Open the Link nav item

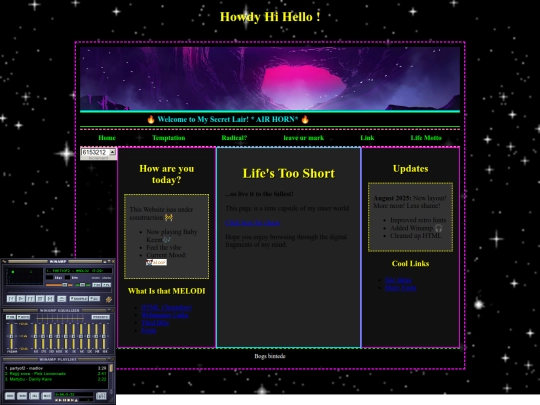[x=367, y=138]
